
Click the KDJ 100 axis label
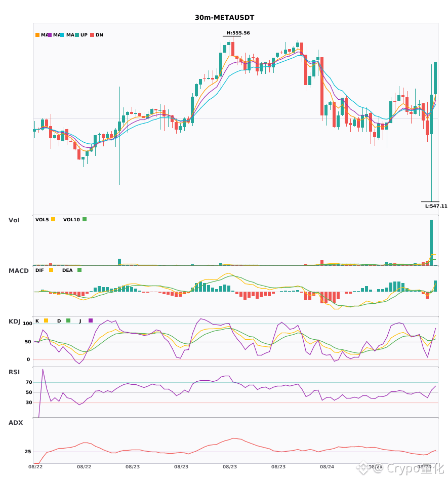coord(27,324)
